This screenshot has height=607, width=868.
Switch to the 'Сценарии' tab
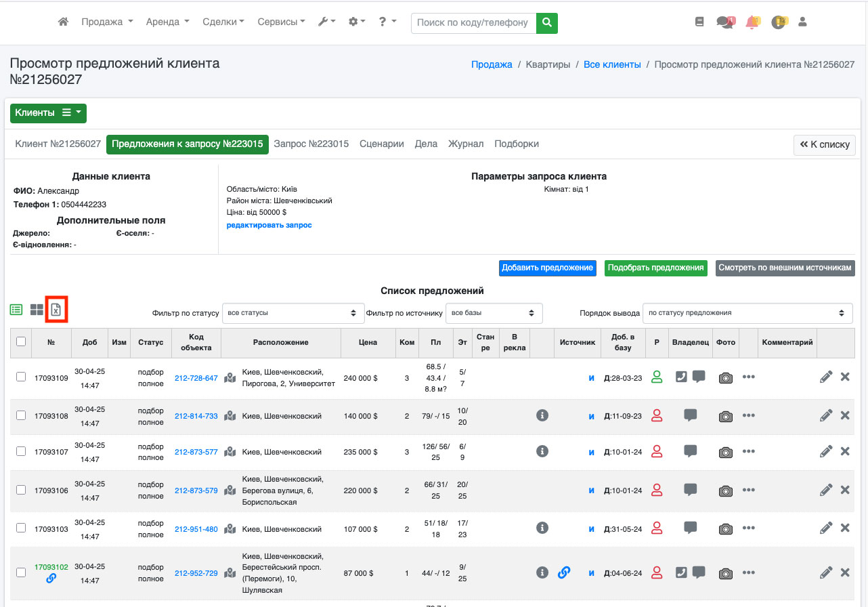[x=382, y=144]
